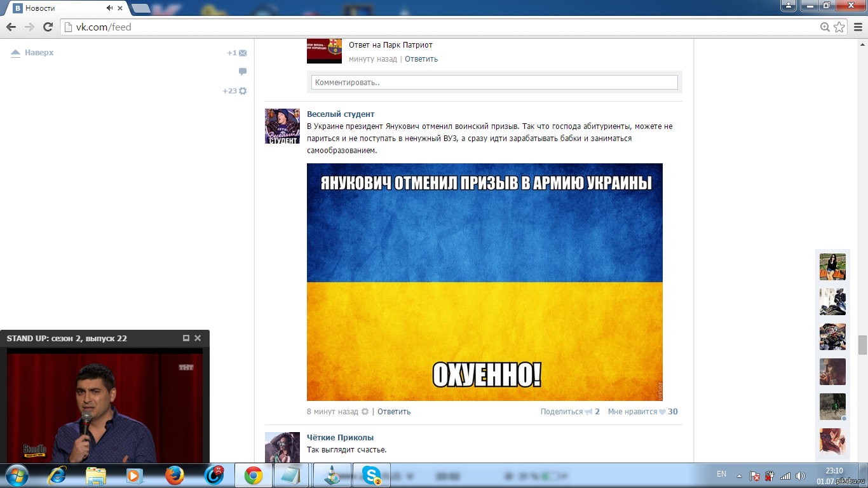Expand the video player popup window
The height and width of the screenshot is (488, 868).
(186, 339)
